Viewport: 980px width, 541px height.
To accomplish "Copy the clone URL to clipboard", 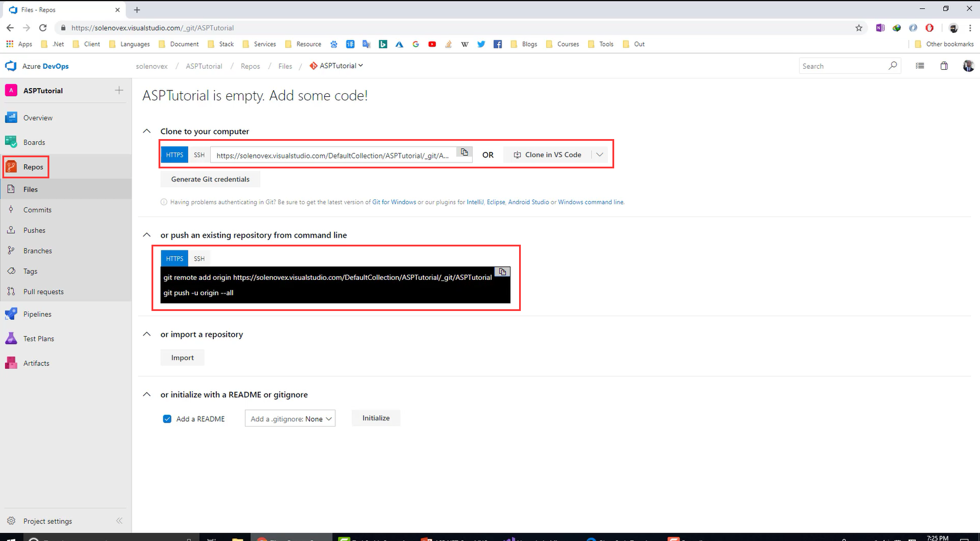I will pyautogui.click(x=464, y=153).
